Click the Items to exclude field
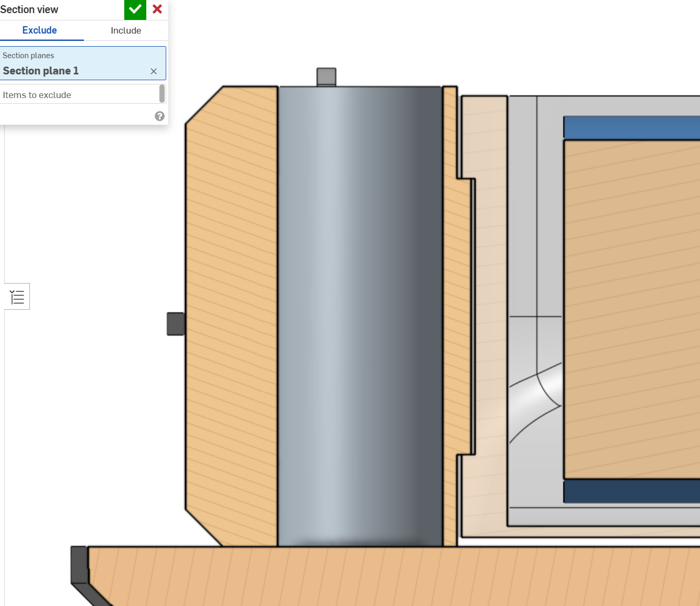 click(79, 95)
